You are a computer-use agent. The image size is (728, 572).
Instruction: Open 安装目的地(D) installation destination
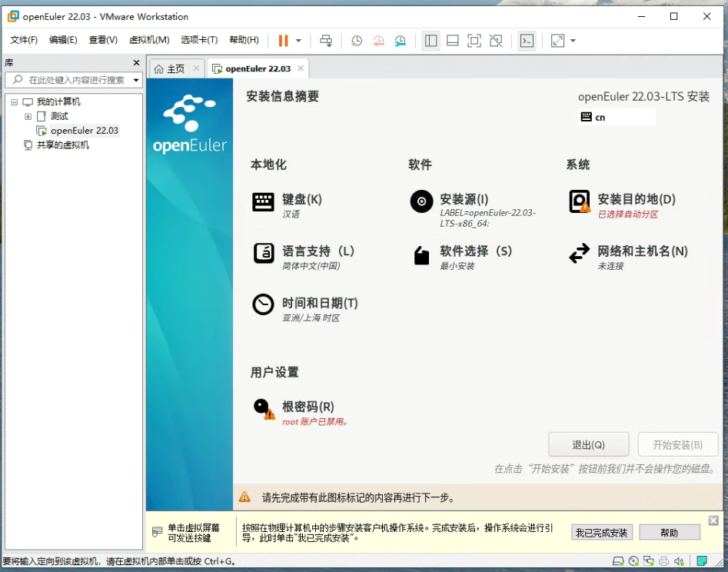pos(622,205)
